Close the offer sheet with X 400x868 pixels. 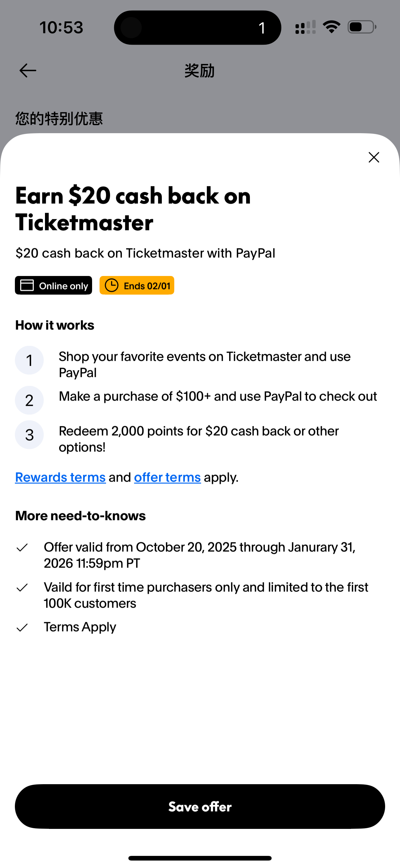(374, 157)
